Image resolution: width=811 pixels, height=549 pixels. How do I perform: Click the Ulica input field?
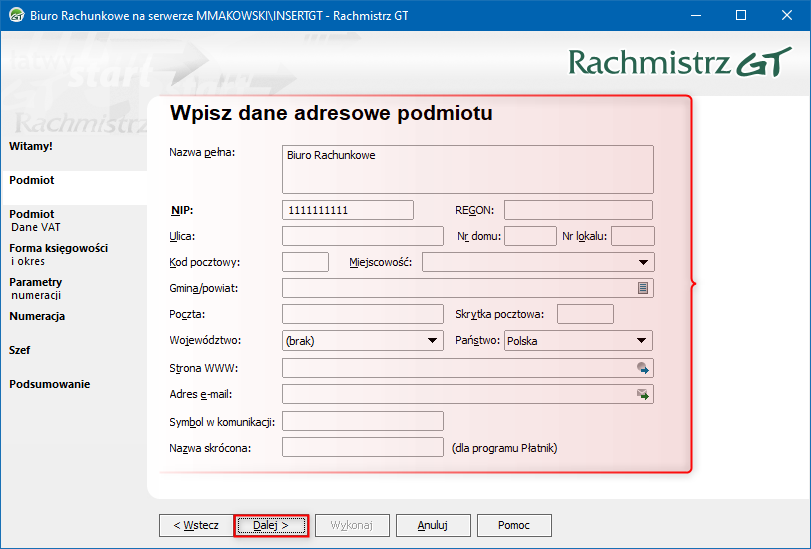click(363, 236)
